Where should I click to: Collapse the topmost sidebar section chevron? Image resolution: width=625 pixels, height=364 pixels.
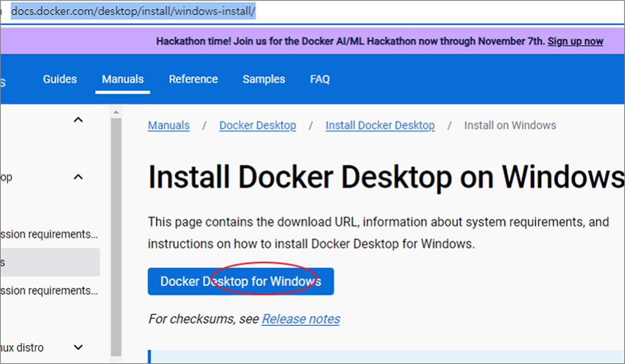[x=78, y=120]
